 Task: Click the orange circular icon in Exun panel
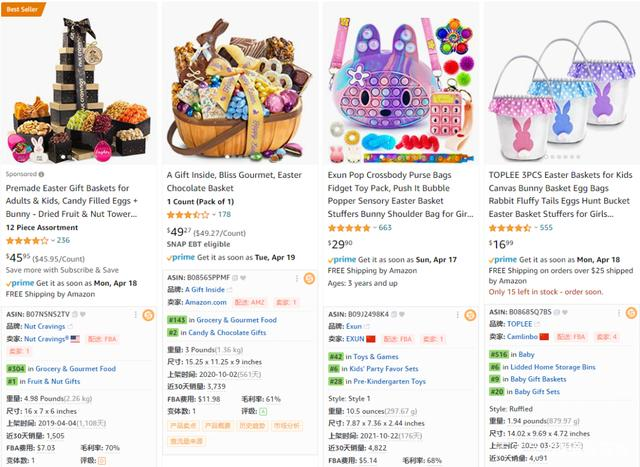(470, 315)
